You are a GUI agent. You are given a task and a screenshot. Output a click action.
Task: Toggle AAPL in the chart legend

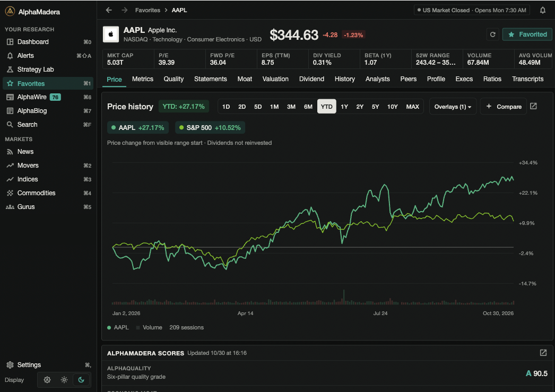click(x=118, y=328)
